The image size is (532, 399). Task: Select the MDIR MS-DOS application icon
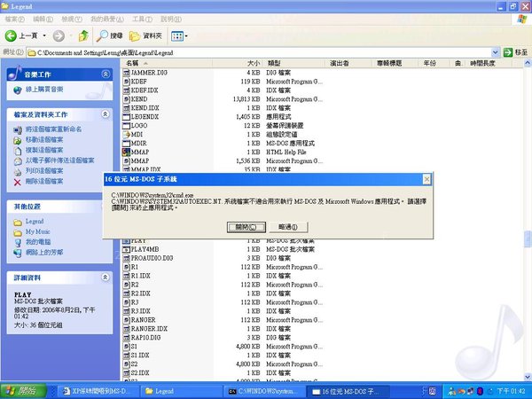tap(126, 143)
